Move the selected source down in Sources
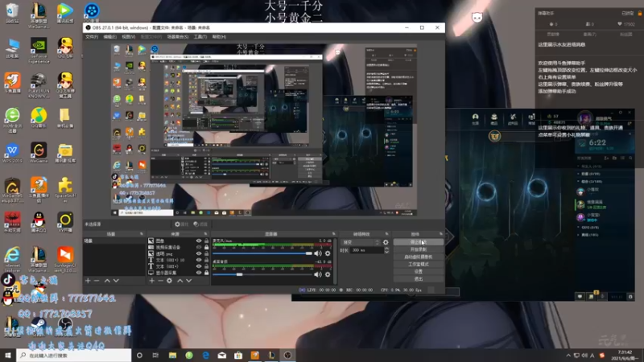644x362 pixels. tap(188, 281)
